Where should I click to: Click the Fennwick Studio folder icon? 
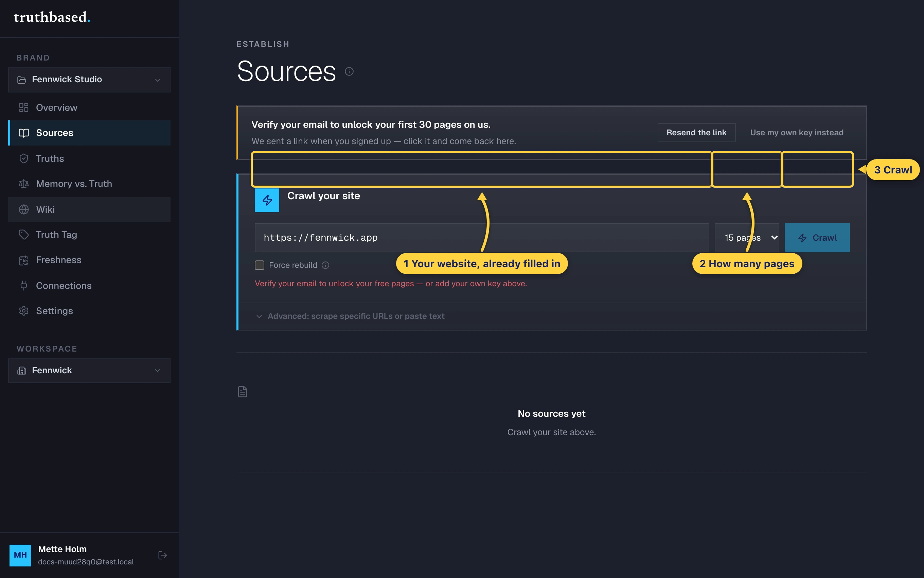(x=22, y=80)
